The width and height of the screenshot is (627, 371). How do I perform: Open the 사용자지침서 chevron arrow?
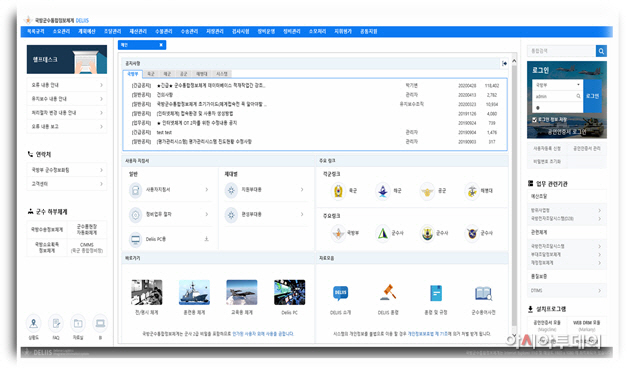207,189
